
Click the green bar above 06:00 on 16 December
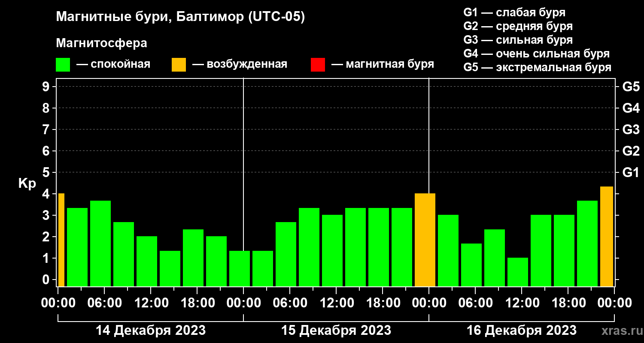point(471,265)
